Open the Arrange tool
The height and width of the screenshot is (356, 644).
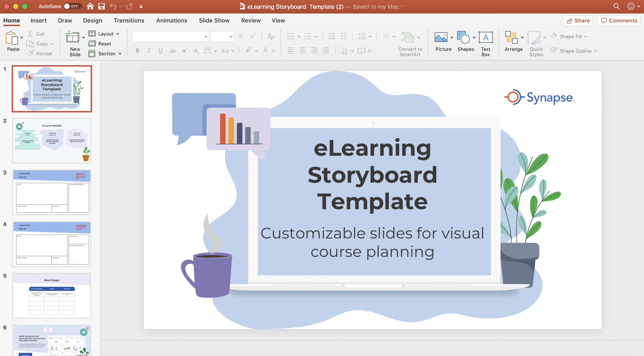coord(511,38)
